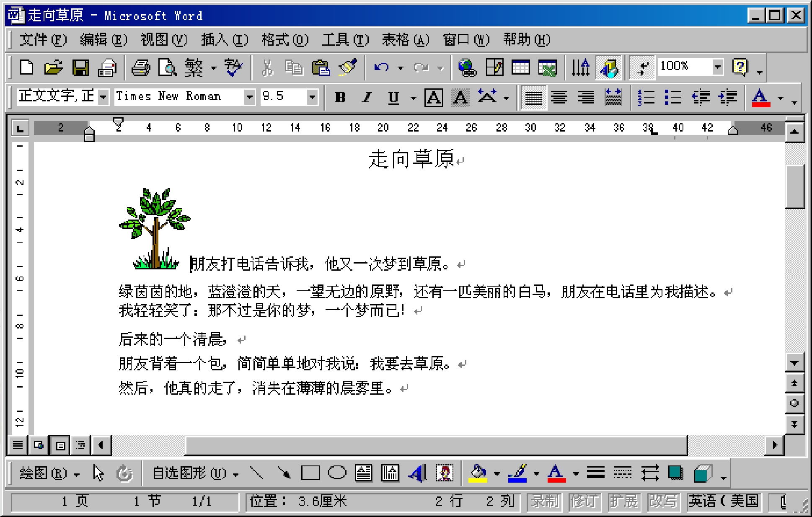Open the zoom percentage dropdown
The height and width of the screenshot is (517, 812).
717,67
